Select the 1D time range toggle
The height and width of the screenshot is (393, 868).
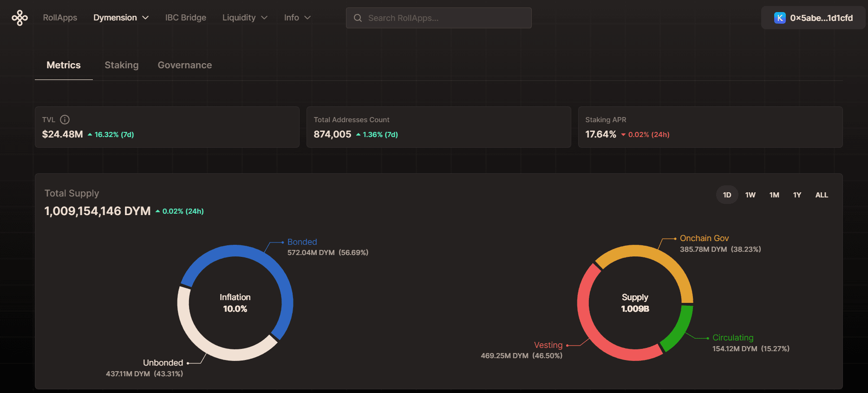tap(727, 195)
